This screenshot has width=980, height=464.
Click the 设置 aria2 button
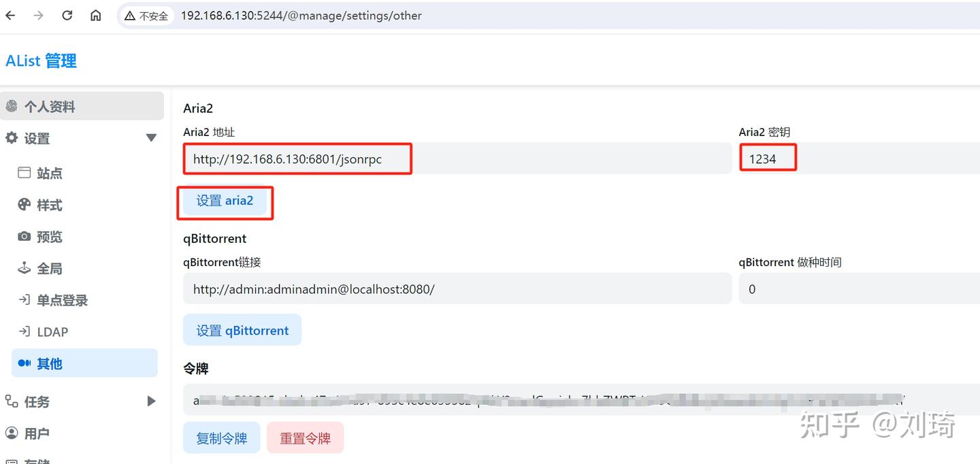225,200
